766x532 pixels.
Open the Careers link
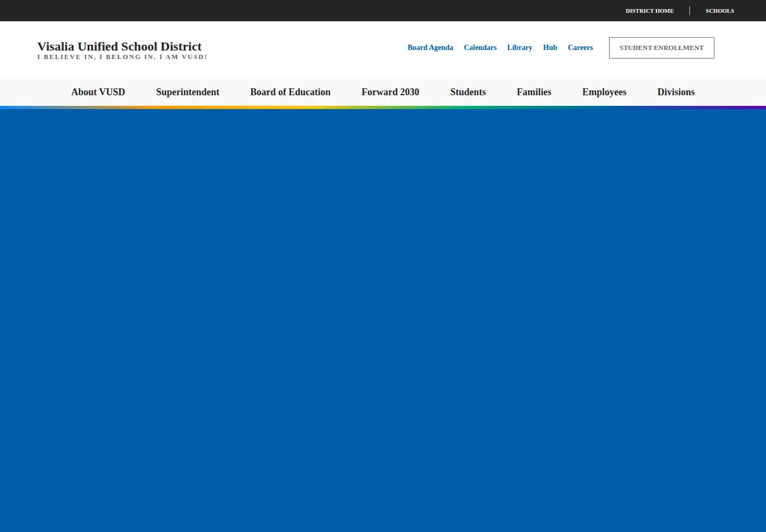[580, 47]
